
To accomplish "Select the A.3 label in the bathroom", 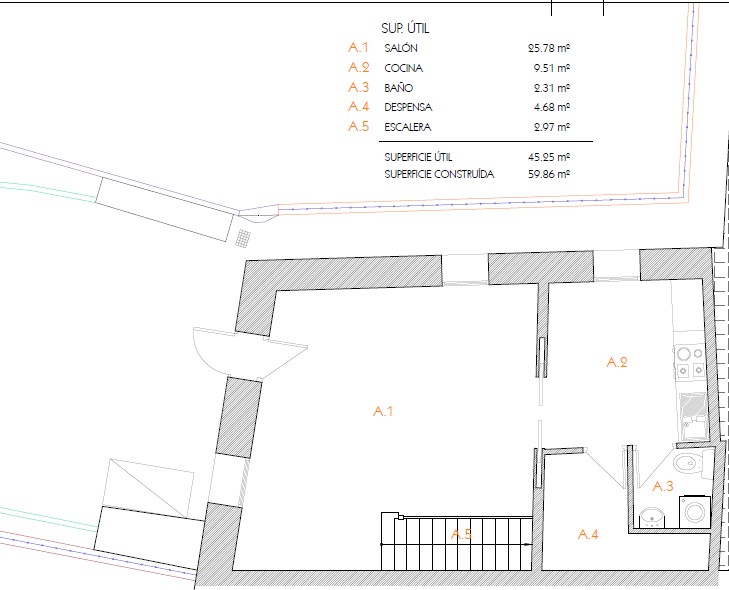I will [662, 487].
